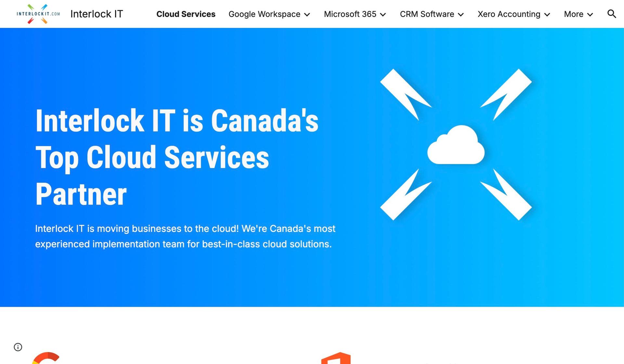
Task: Open the Xero Accounting nav link
Action: [509, 14]
